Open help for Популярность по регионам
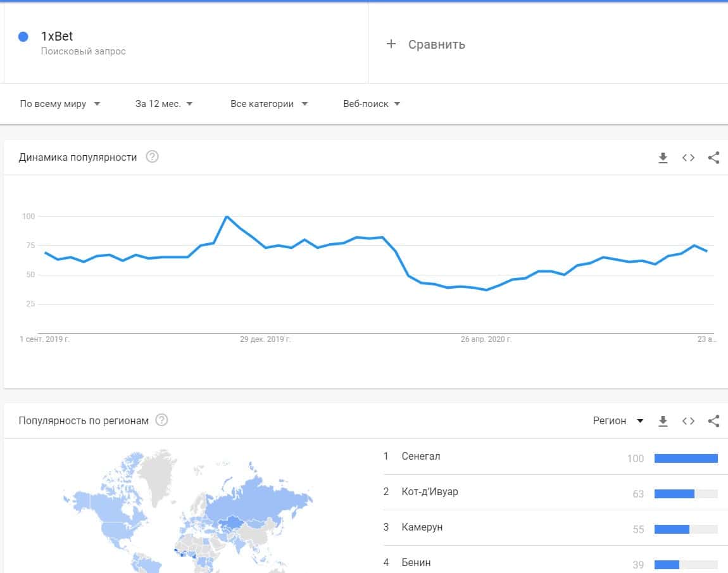 pyautogui.click(x=161, y=420)
